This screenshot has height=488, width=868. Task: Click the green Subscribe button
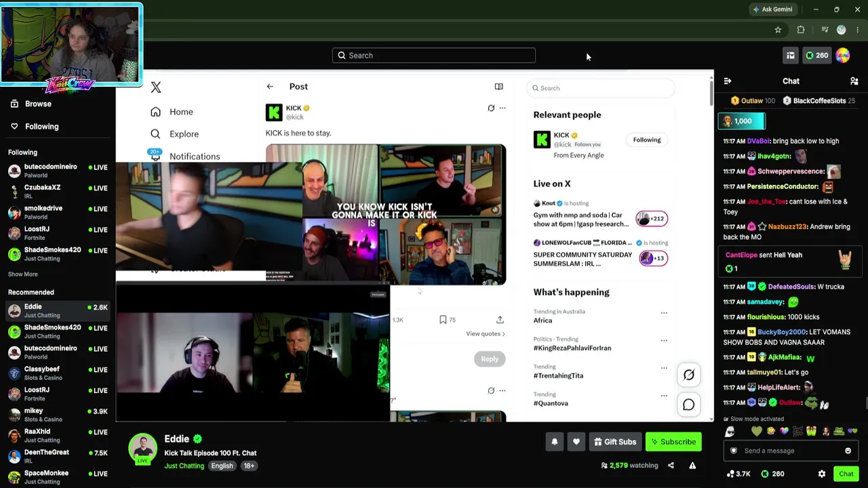point(673,442)
